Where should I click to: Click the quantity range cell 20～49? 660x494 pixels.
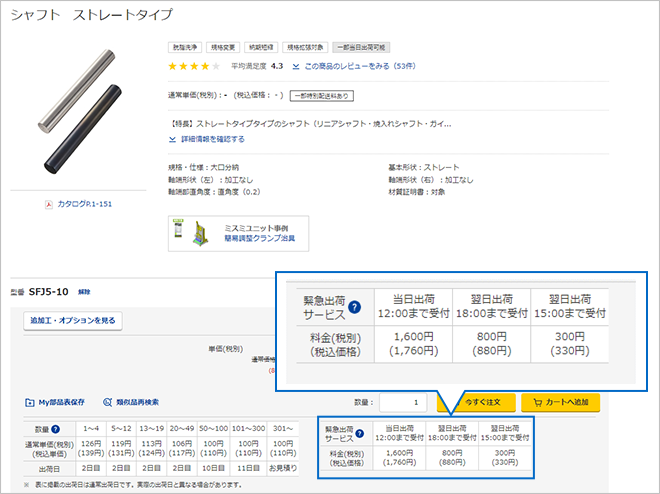click(x=182, y=429)
